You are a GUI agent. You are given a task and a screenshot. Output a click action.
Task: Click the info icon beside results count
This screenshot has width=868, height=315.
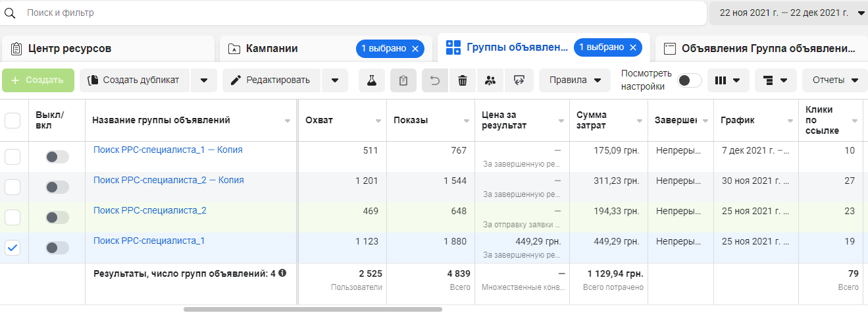(282, 272)
